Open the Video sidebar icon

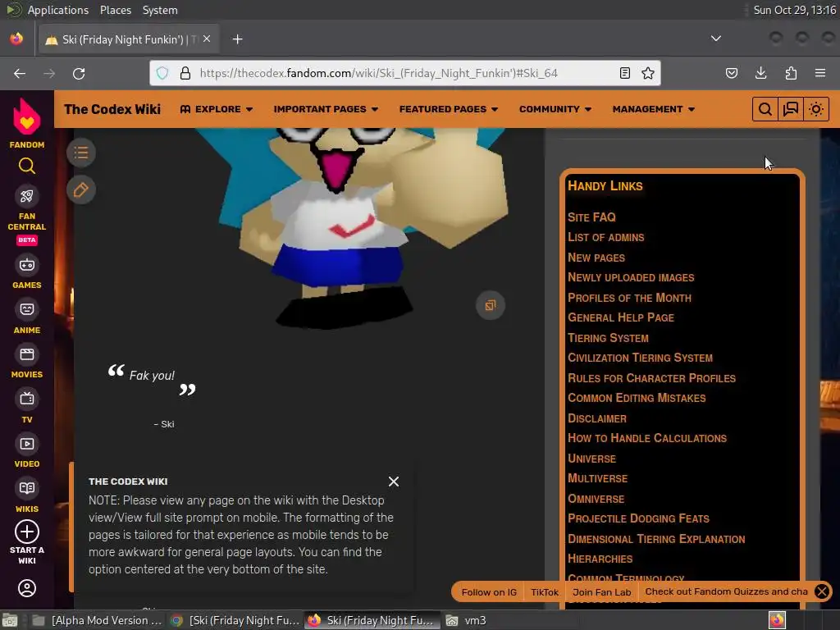pyautogui.click(x=27, y=444)
